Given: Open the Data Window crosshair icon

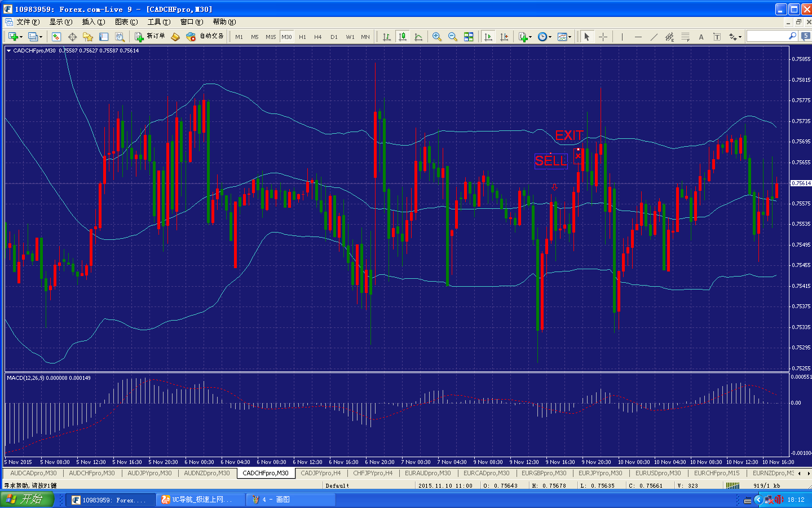Looking at the screenshot, I should point(72,37).
